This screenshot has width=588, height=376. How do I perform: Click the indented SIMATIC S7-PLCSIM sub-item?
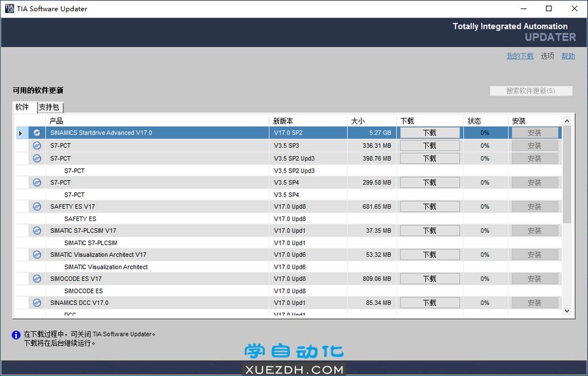point(91,243)
